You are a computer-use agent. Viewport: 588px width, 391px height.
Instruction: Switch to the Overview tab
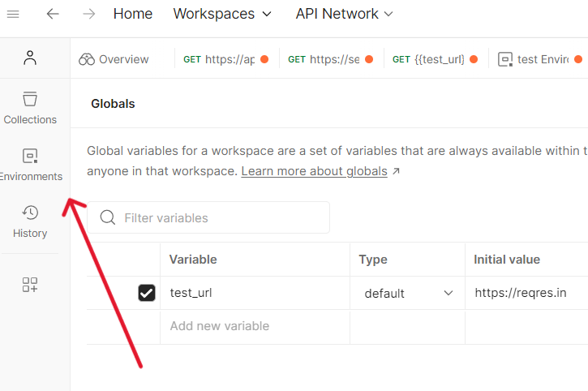(x=115, y=59)
